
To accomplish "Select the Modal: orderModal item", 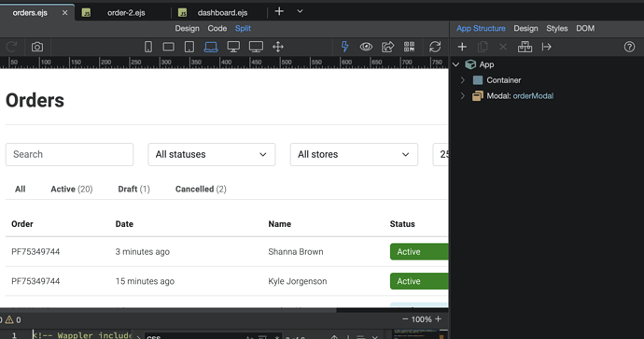I will (x=520, y=96).
